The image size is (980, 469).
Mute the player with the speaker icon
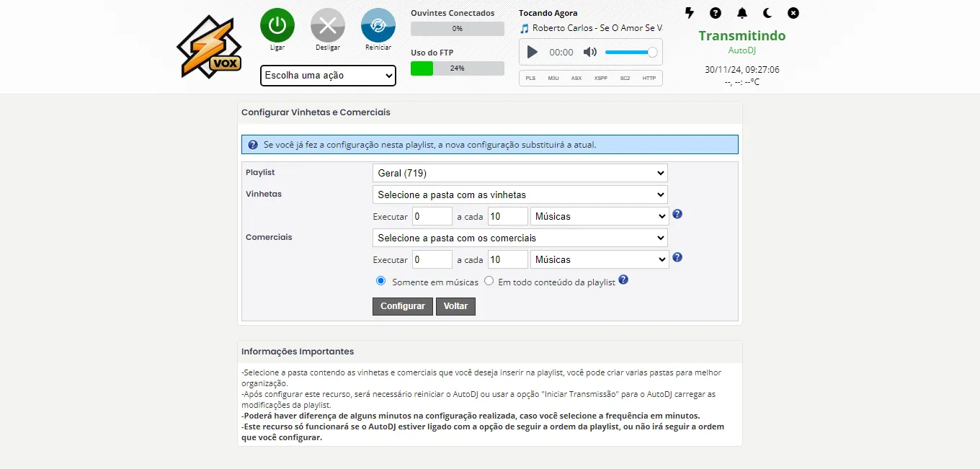[590, 52]
